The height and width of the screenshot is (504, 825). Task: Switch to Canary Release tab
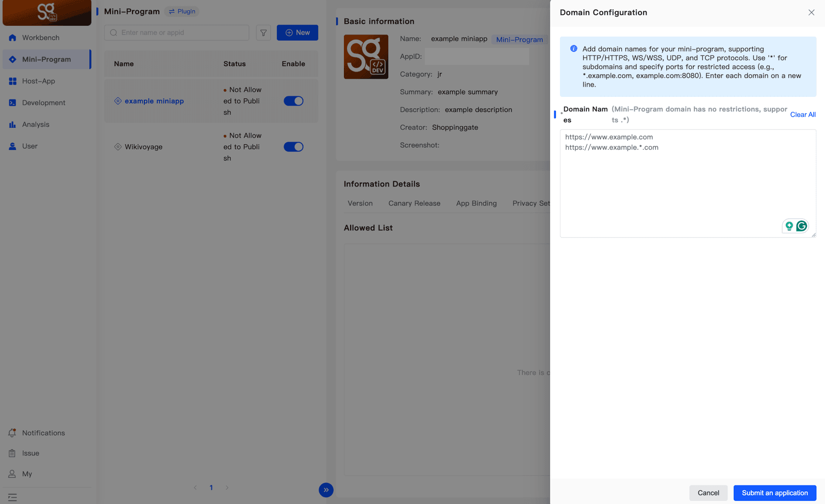[415, 203]
